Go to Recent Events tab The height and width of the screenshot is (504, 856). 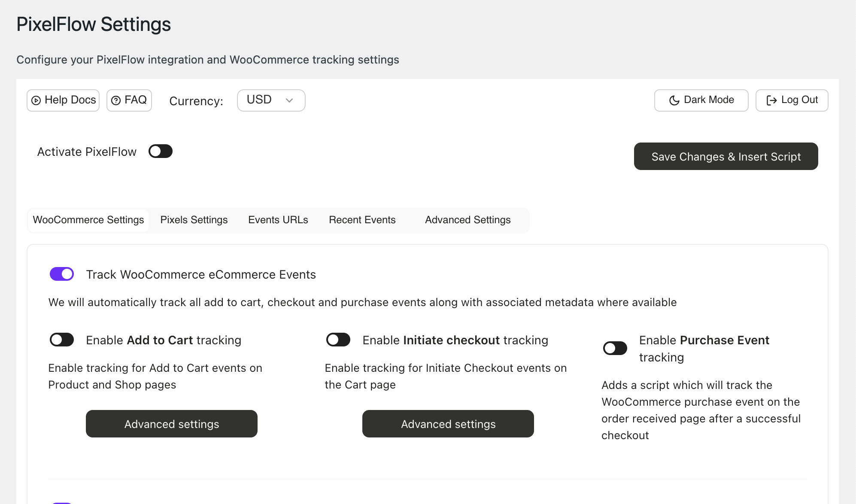pos(362,220)
